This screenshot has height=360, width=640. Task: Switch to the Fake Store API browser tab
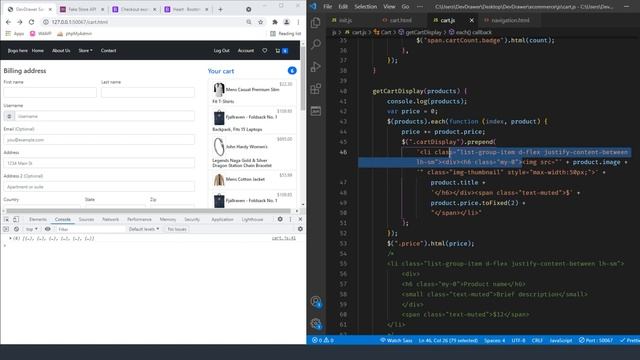[82, 9]
